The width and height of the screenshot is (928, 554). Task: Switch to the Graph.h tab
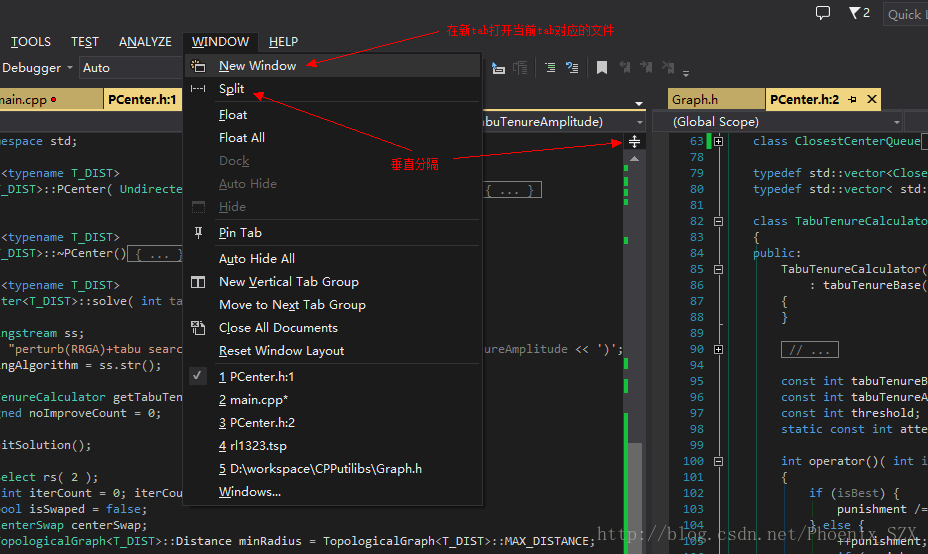coord(716,99)
